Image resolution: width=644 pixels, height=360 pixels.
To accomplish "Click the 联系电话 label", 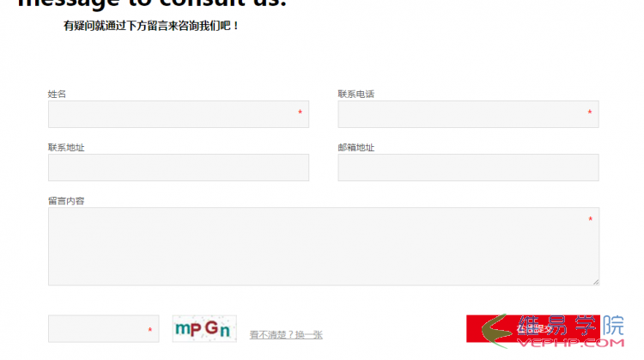I will tap(356, 95).
